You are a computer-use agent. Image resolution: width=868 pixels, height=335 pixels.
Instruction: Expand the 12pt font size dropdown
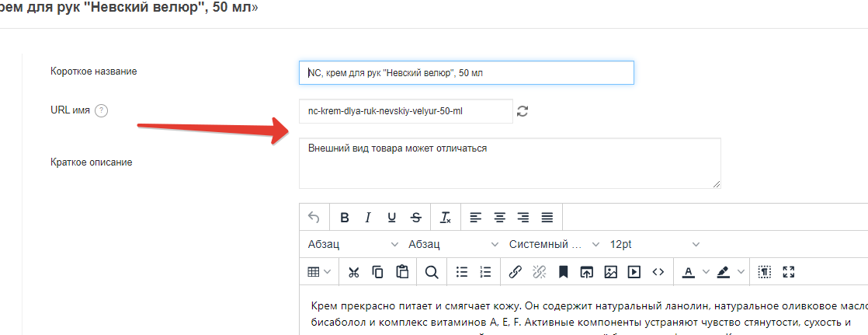(654, 244)
